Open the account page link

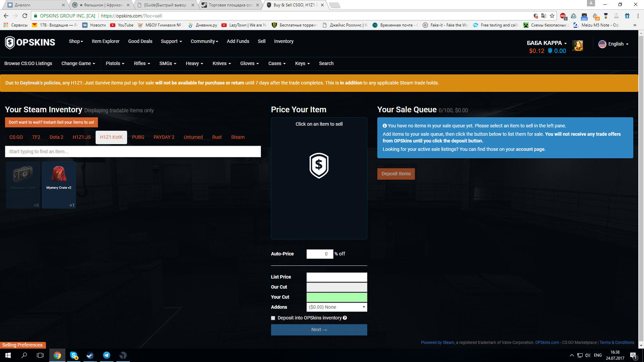[x=530, y=149]
